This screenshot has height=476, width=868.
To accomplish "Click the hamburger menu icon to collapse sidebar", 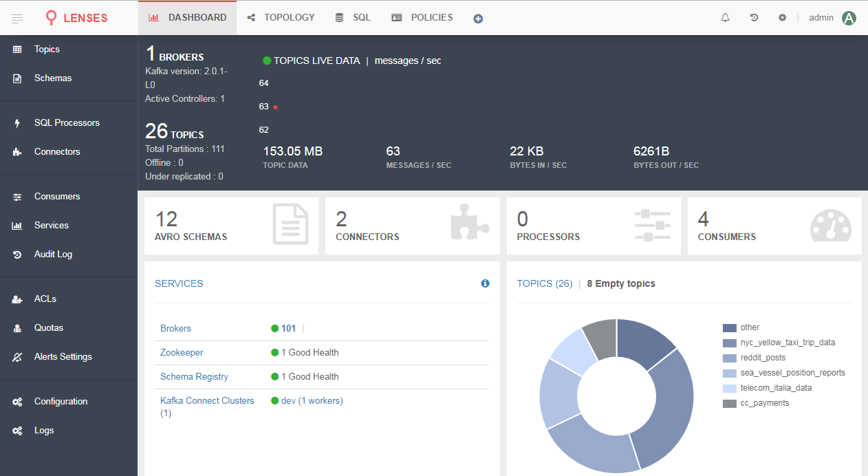I will click(17, 18).
